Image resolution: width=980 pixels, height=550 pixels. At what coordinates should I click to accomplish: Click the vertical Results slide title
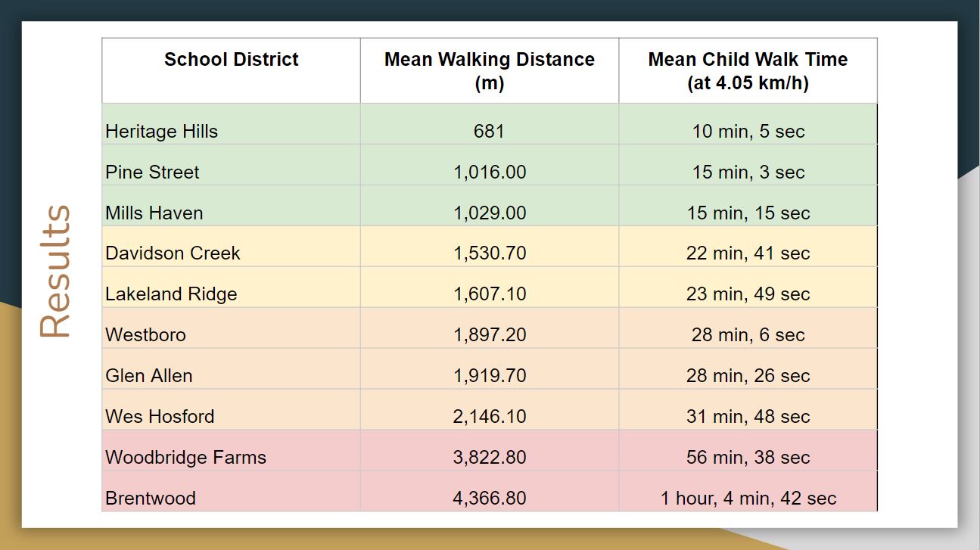[x=55, y=272]
